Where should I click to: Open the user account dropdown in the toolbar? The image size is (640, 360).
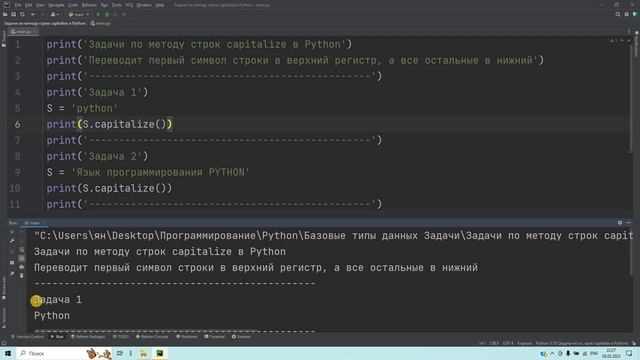(54, 14)
